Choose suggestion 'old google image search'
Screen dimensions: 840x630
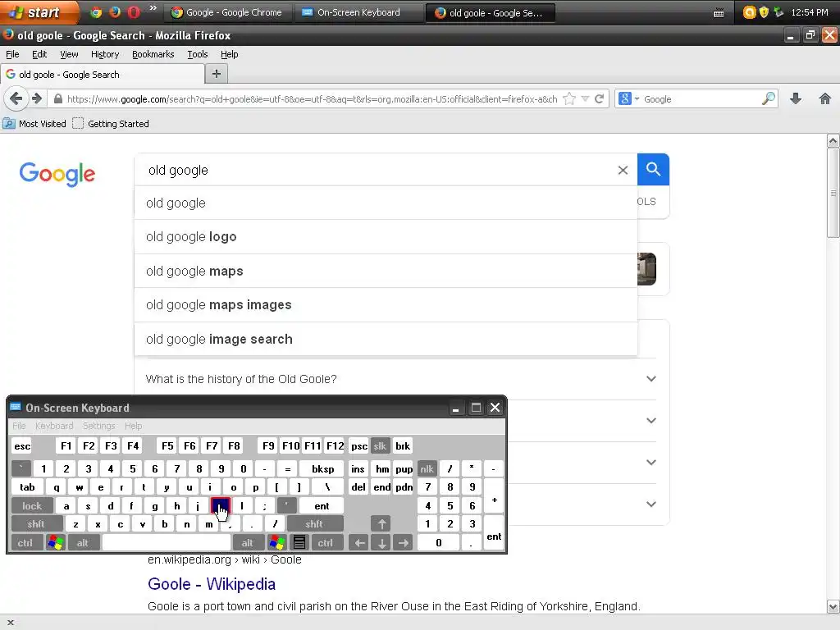[x=386, y=339]
